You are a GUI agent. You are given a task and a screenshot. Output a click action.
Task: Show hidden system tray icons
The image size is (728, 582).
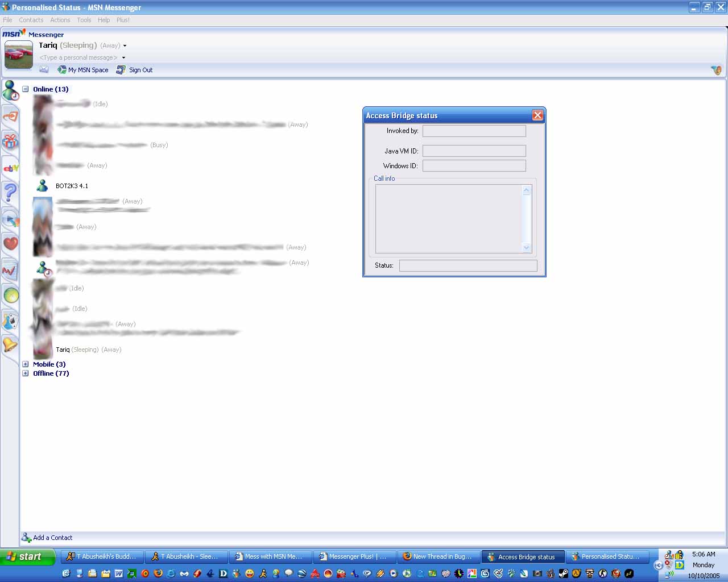[659, 565]
